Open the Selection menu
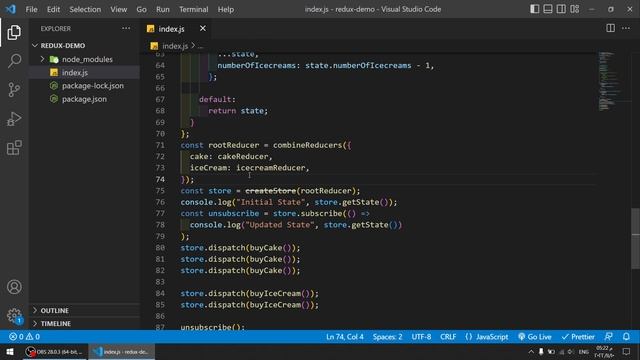 pyautogui.click(x=85, y=9)
